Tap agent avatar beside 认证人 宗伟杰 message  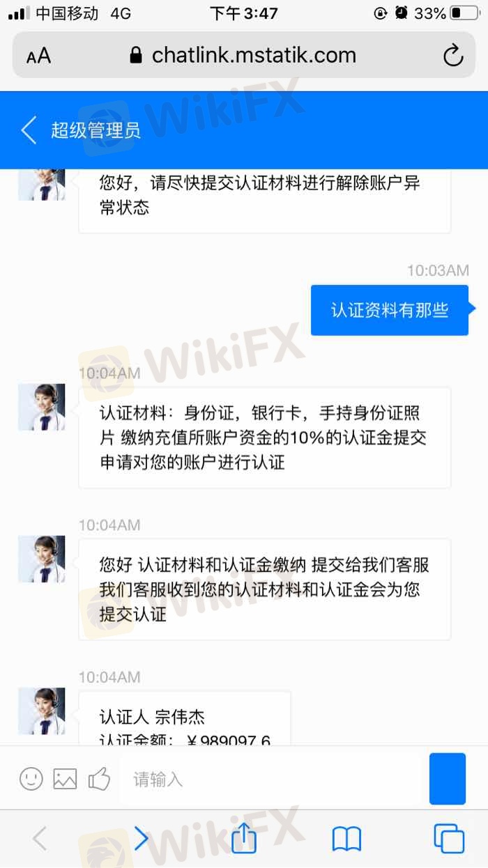tap(41, 711)
